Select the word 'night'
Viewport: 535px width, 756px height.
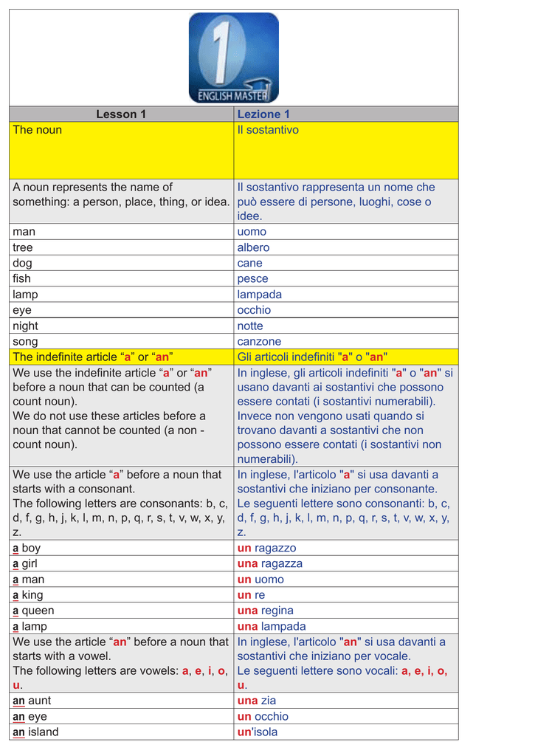[25, 326]
